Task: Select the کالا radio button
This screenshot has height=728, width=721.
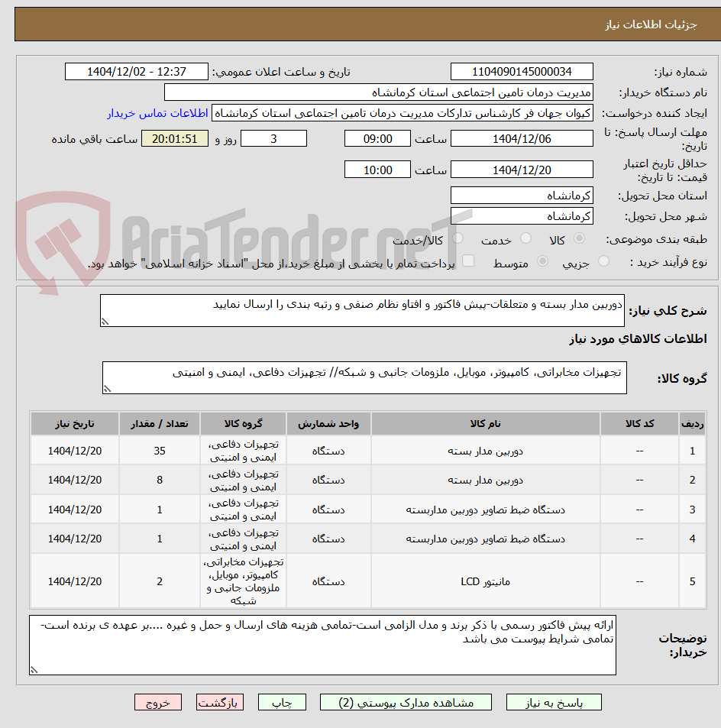Action: (579, 238)
